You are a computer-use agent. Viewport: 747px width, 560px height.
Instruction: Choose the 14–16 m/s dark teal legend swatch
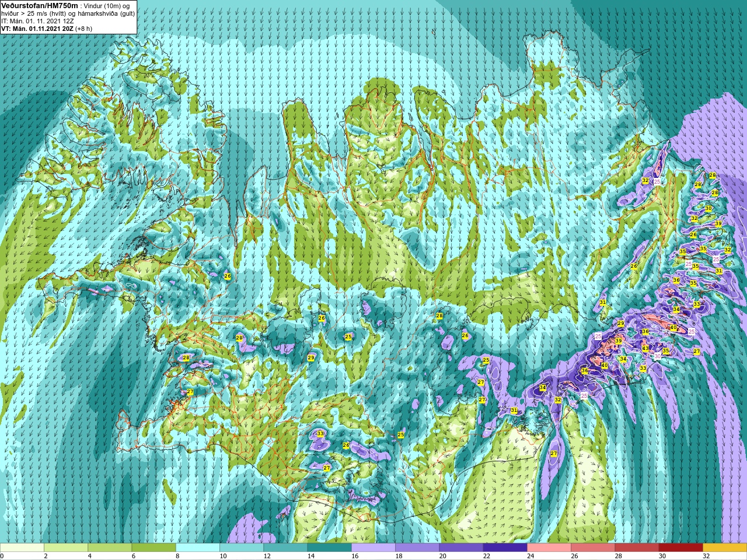[x=329, y=548]
